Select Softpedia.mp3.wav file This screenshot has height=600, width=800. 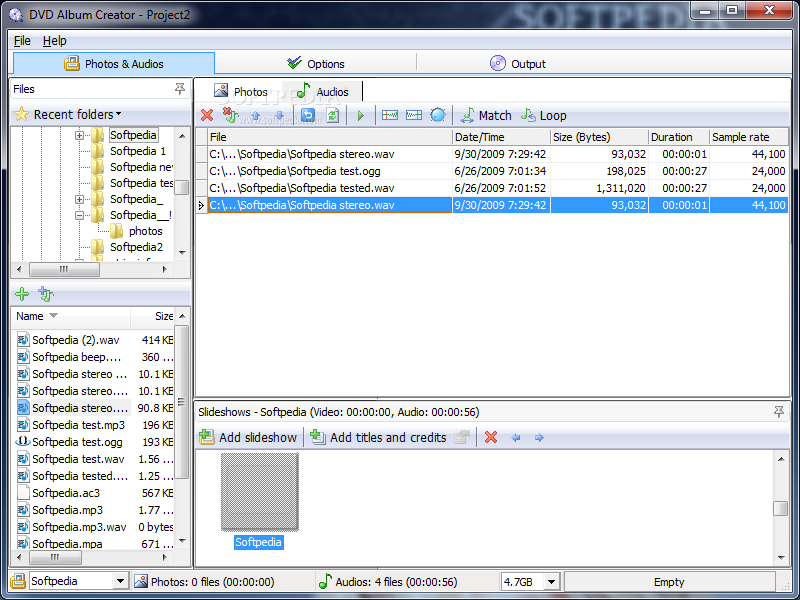pos(79,527)
